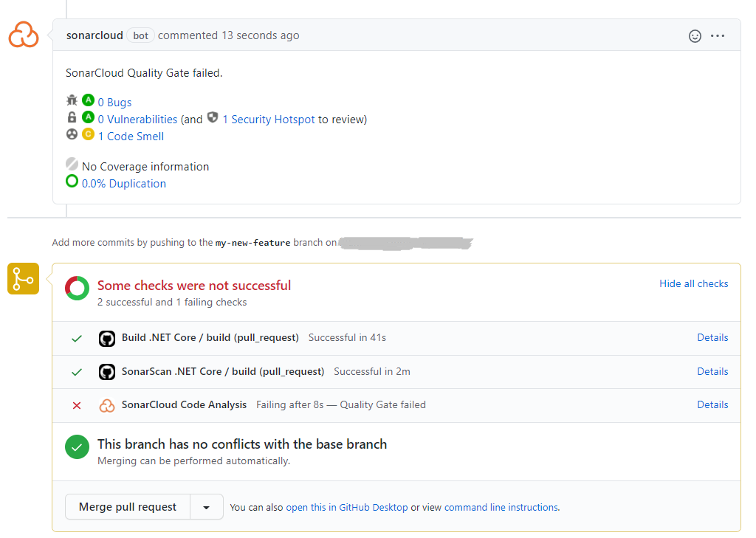
Task: Click command line instructions link
Action: click(x=501, y=507)
